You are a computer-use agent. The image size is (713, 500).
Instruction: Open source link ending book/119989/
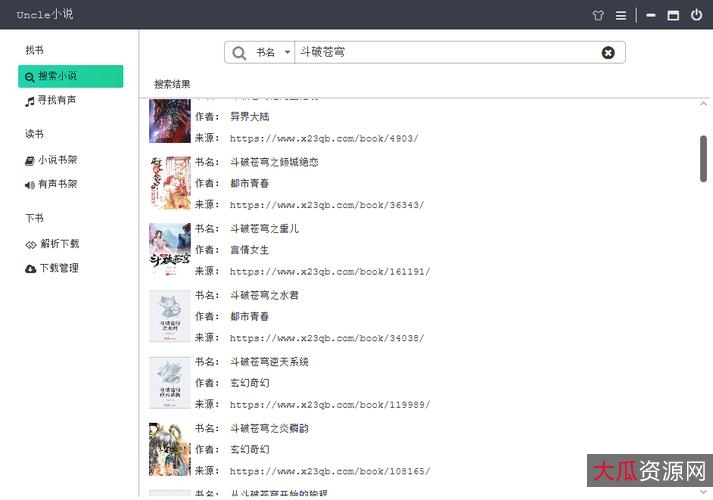330,405
